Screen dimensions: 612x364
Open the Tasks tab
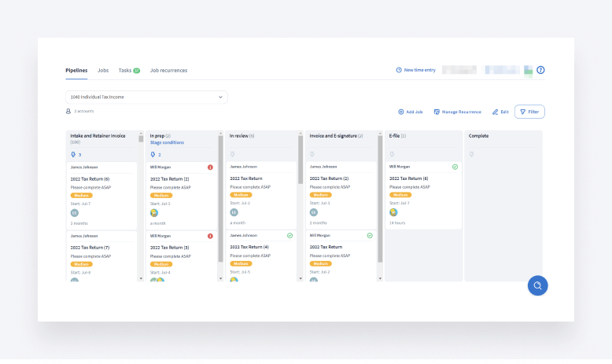[x=125, y=70]
